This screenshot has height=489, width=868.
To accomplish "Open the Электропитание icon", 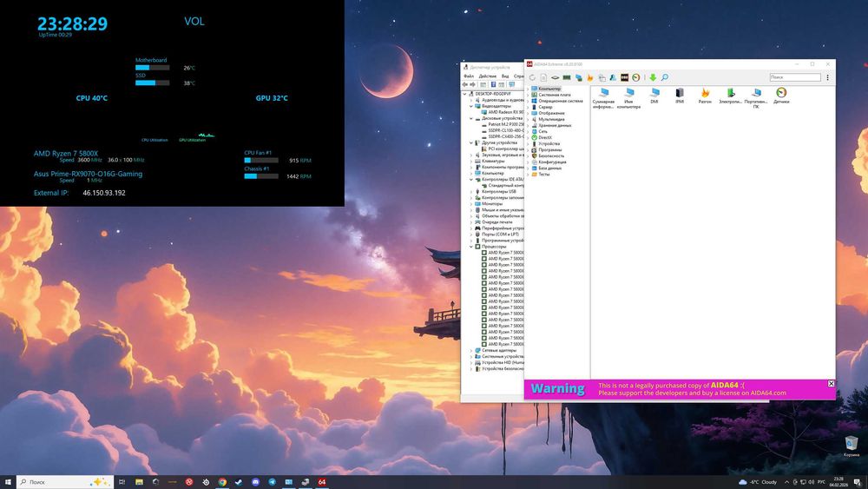I will point(730,96).
